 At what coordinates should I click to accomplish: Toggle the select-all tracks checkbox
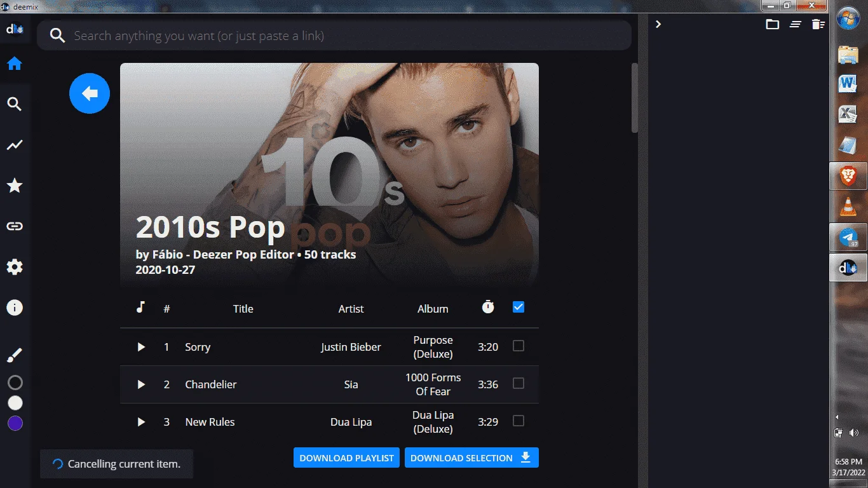519,307
